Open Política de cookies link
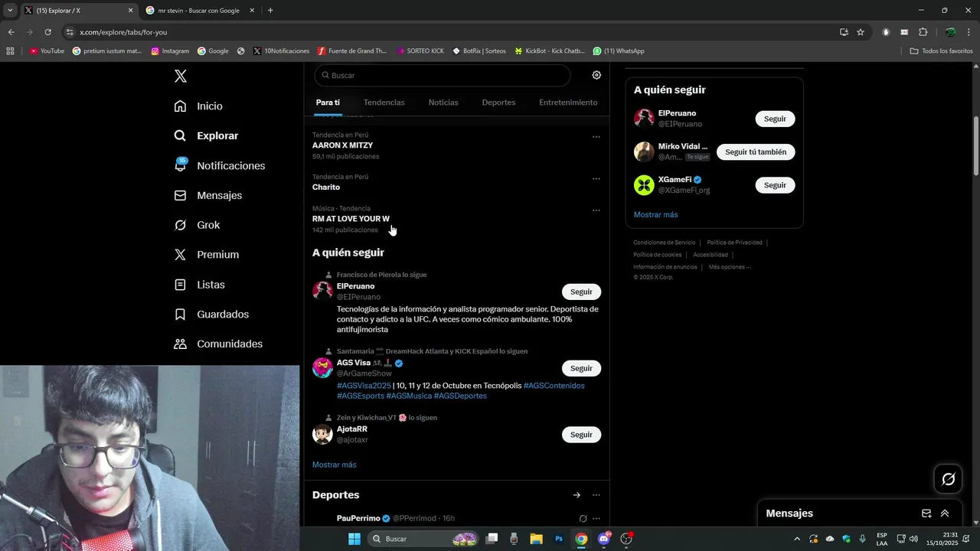This screenshot has width=980, height=551. (657, 255)
